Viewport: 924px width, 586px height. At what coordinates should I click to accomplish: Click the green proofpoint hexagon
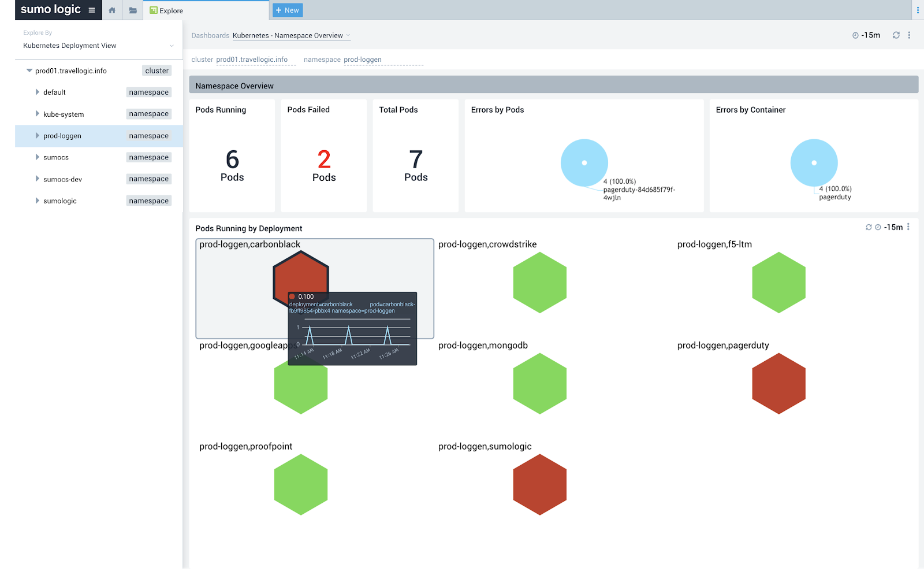coord(301,484)
